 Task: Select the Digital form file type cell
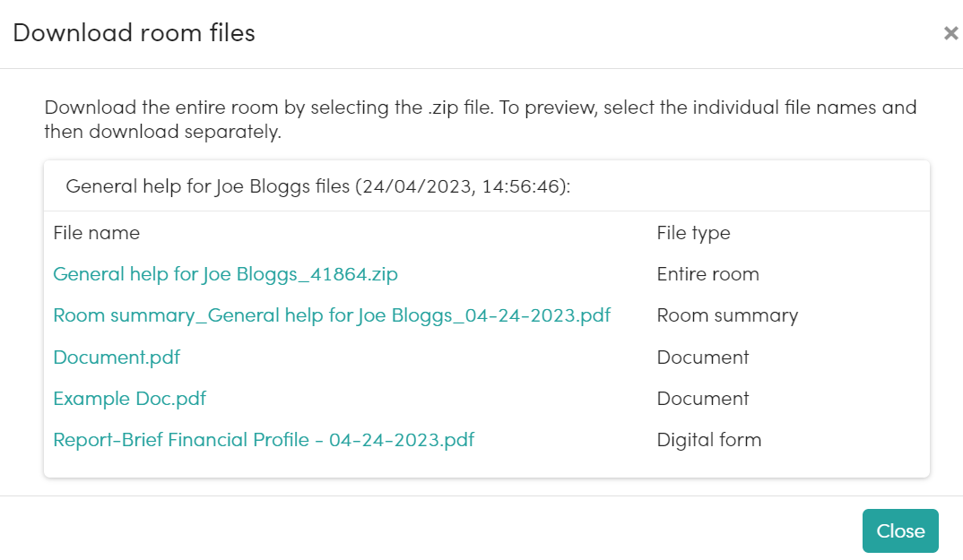(708, 440)
